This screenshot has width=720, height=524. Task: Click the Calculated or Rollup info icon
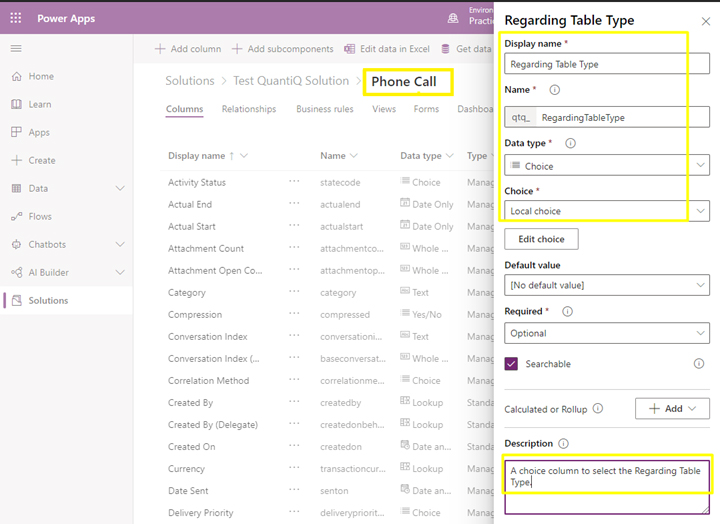point(598,408)
